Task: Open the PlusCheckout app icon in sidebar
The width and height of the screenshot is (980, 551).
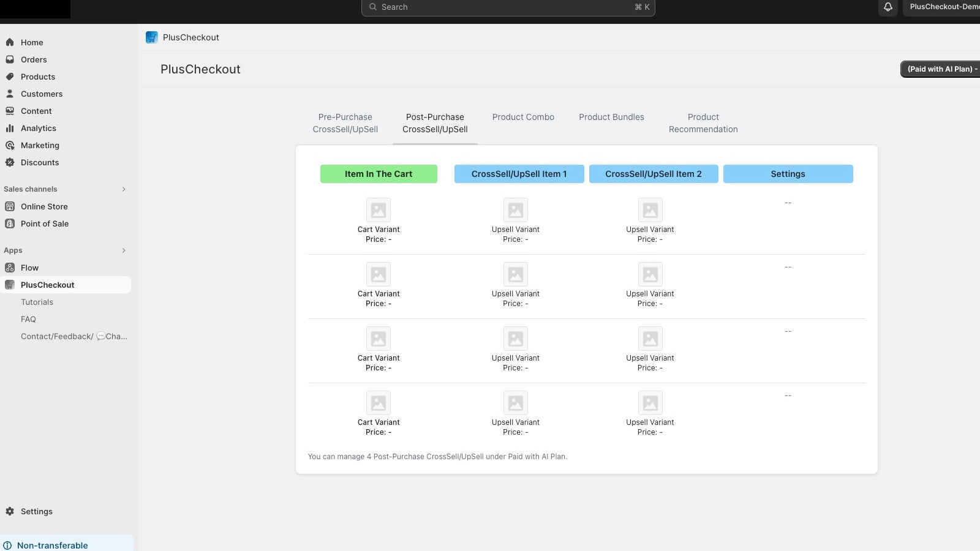Action: point(10,285)
